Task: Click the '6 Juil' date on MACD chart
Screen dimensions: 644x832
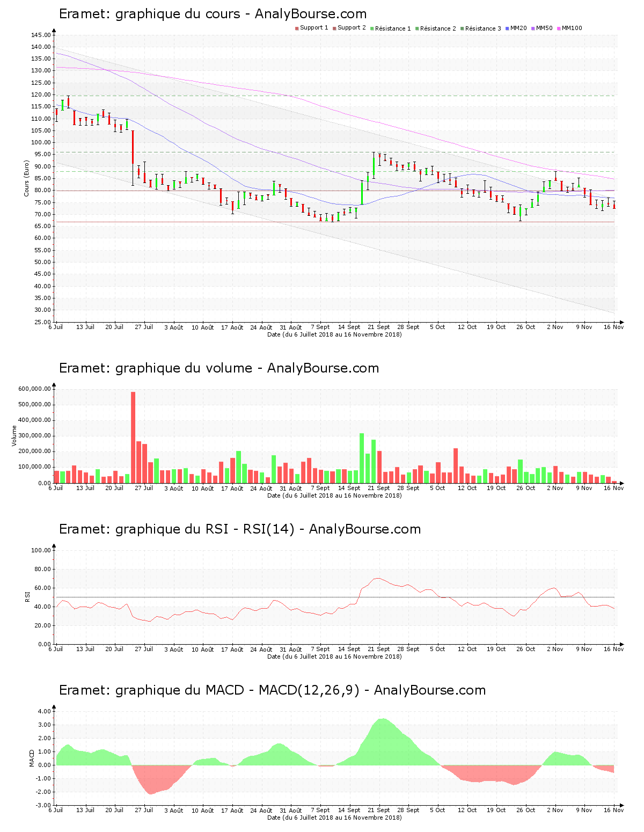Action: [x=56, y=810]
